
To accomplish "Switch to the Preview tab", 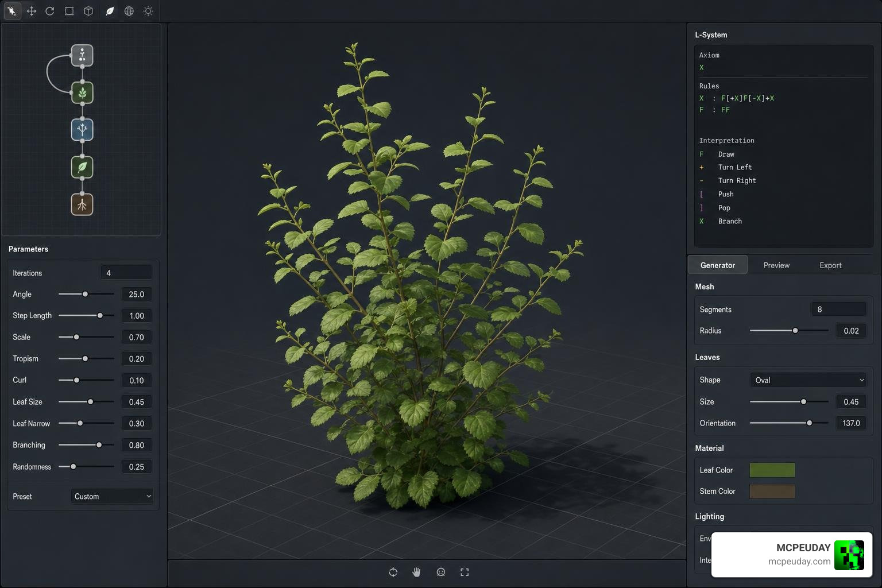I will 776,265.
